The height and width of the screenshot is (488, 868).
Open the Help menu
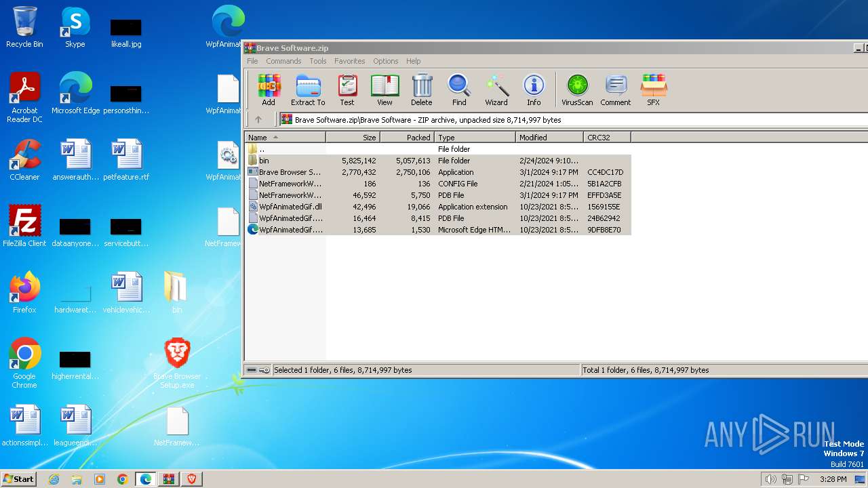point(414,61)
